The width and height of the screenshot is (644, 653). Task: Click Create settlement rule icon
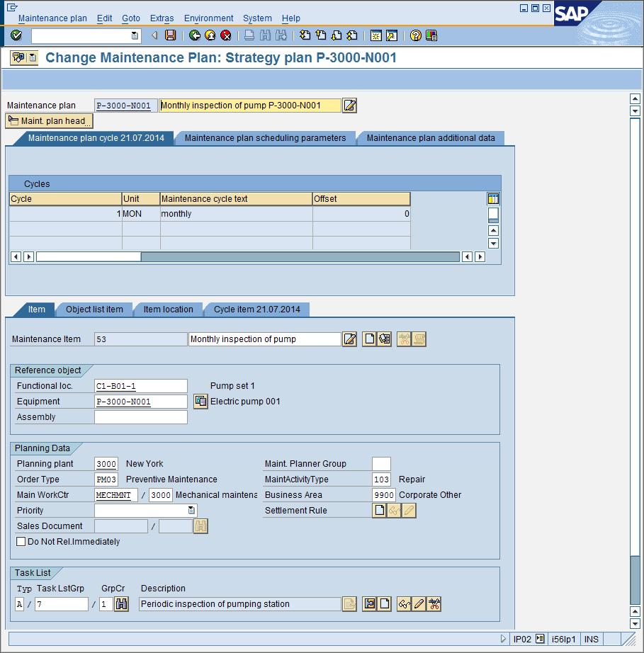(x=379, y=511)
